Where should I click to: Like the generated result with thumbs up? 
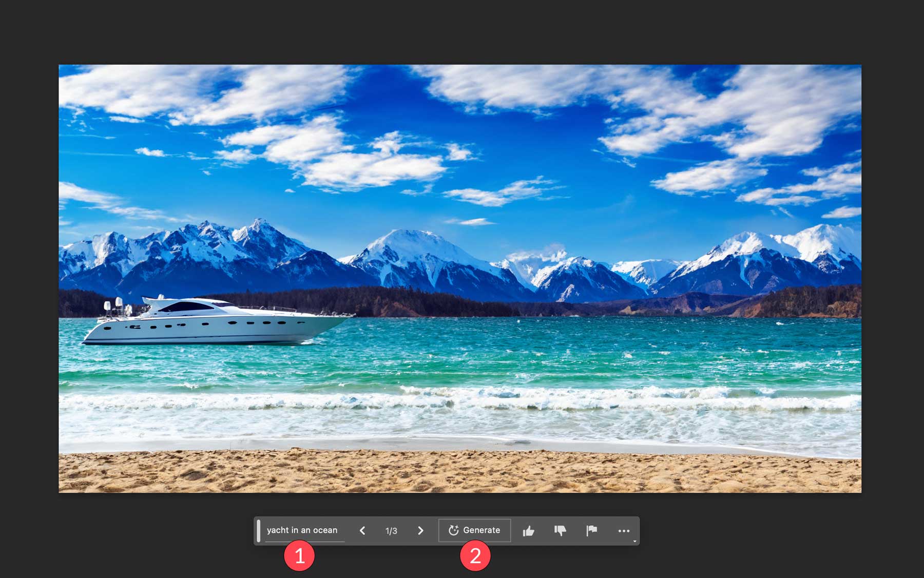(529, 531)
